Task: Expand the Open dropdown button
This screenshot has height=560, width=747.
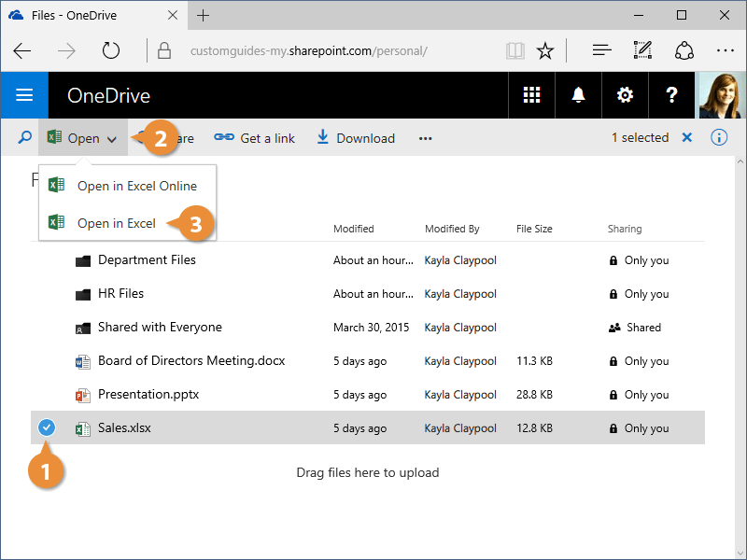Action: click(83, 138)
